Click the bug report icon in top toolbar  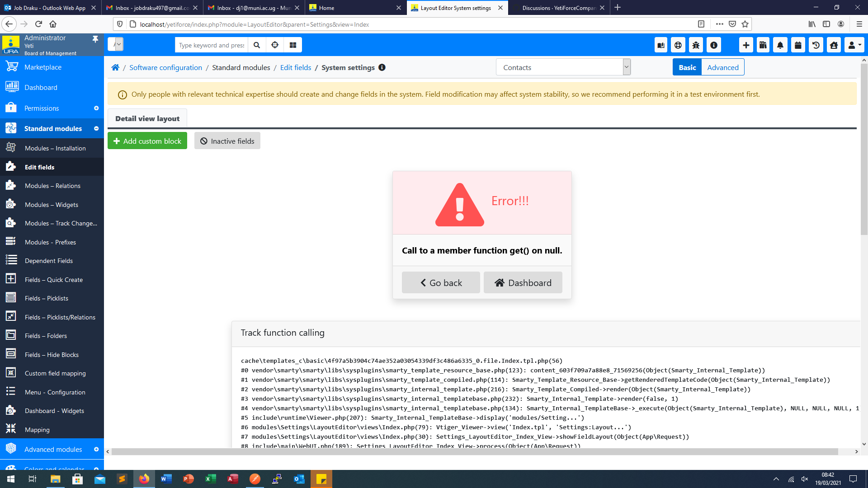[696, 45]
